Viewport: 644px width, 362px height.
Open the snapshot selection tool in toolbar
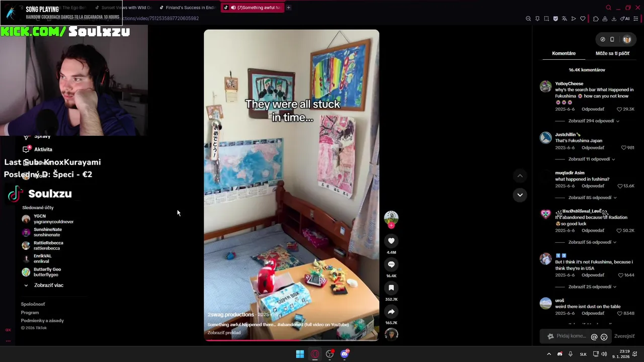tap(546, 19)
